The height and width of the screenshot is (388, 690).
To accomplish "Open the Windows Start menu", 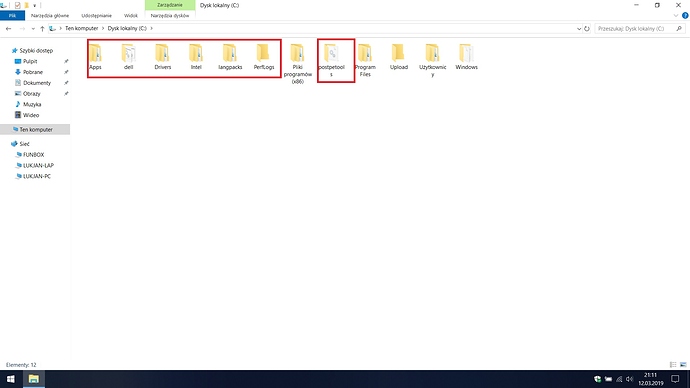I will coord(11,379).
